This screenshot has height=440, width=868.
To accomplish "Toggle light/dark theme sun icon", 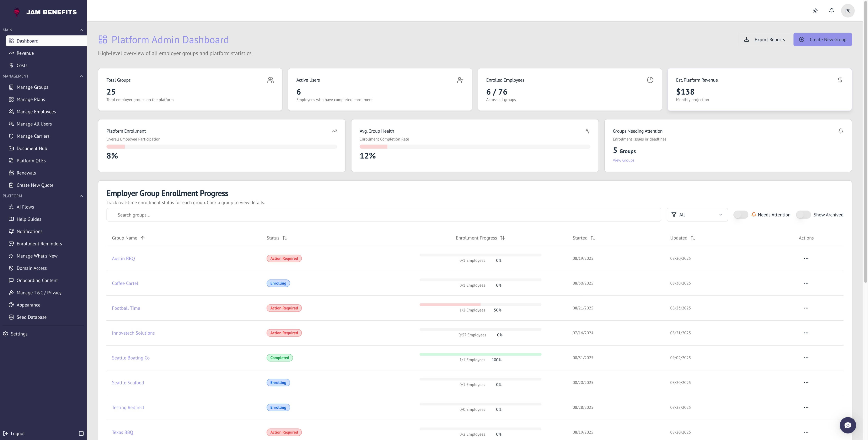I will coord(815,11).
